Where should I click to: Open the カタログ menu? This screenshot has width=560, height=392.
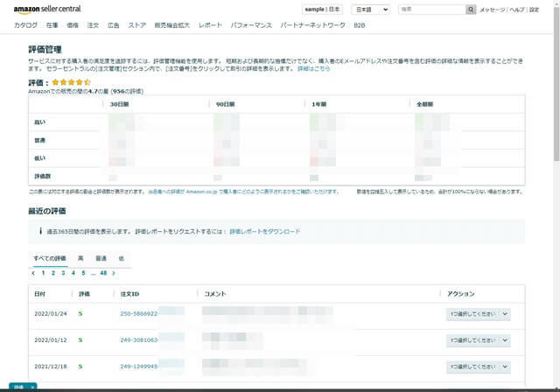pos(25,26)
